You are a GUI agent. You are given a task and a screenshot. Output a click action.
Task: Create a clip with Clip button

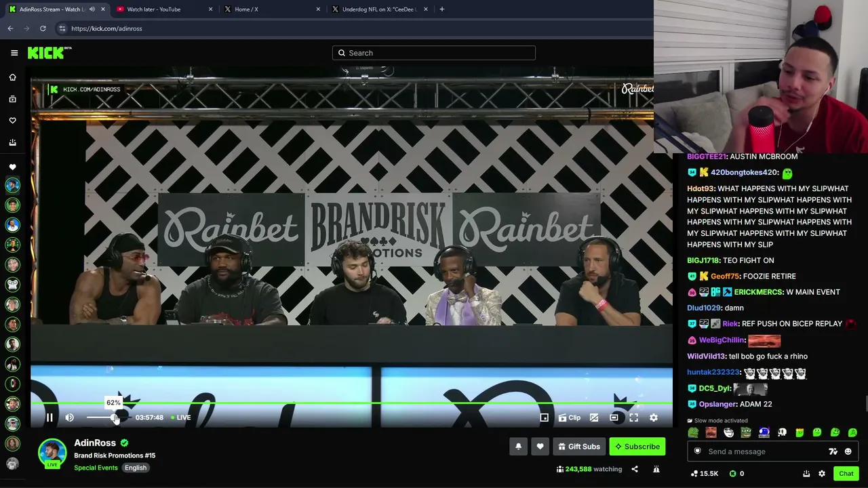(570, 418)
